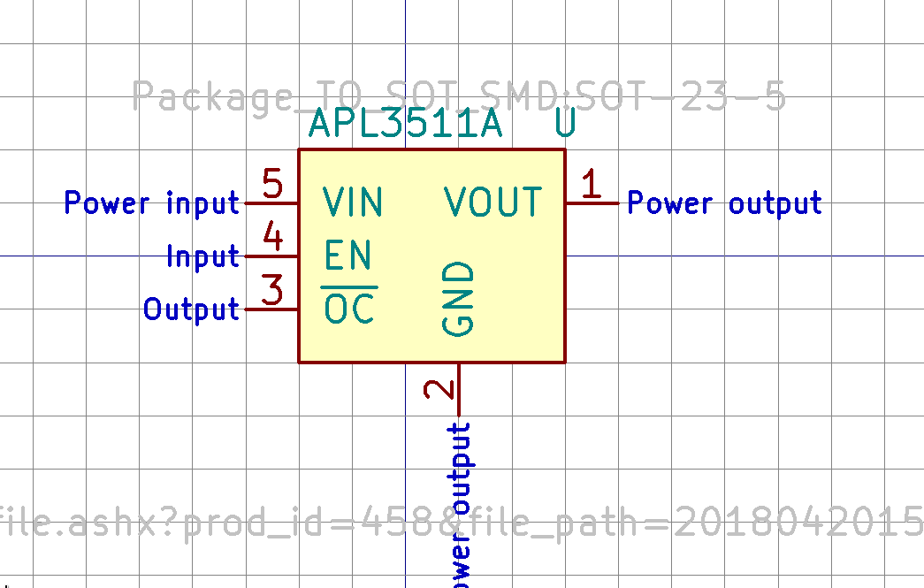Image resolution: width=924 pixels, height=588 pixels.
Task: Click the blue Input electrical type label
Action: (x=202, y=256)
